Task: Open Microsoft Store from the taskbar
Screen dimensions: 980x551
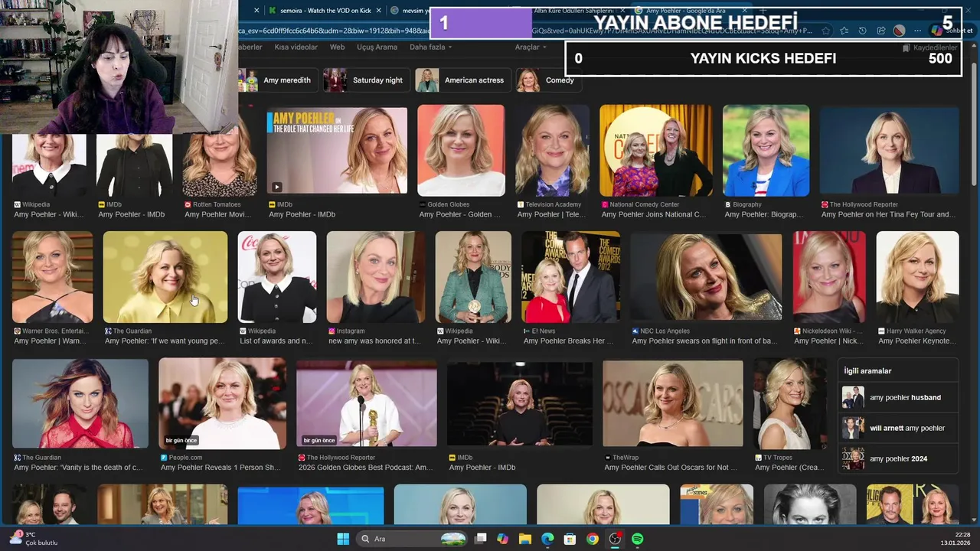Action: pyautogui.click(x=570, y=539)
